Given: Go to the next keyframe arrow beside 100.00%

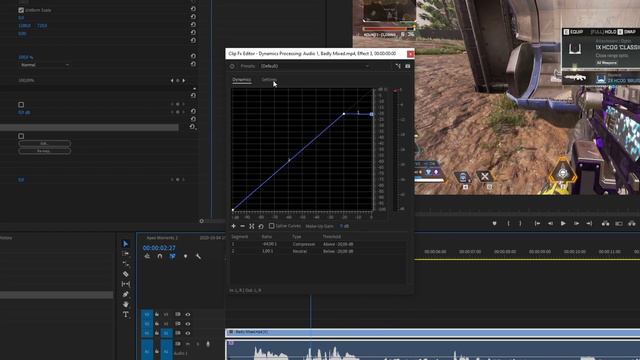Looking at the screenshot, I should [x=184, y=81].
